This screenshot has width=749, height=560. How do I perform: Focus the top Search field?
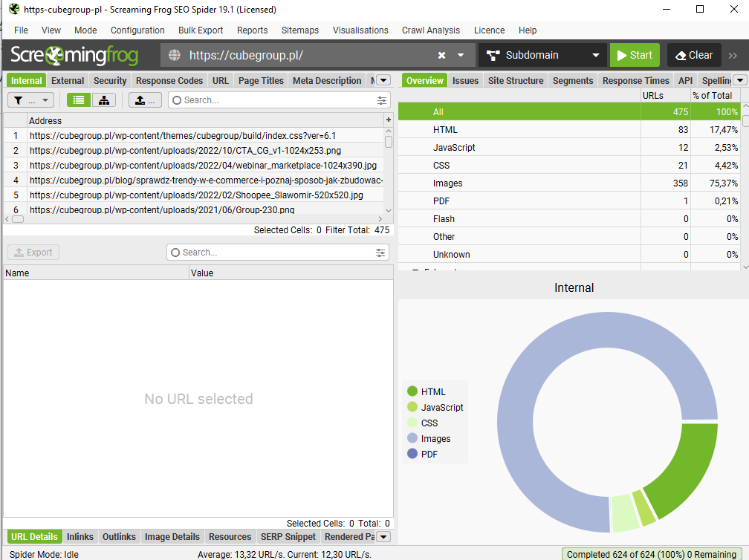pos(279,100)
